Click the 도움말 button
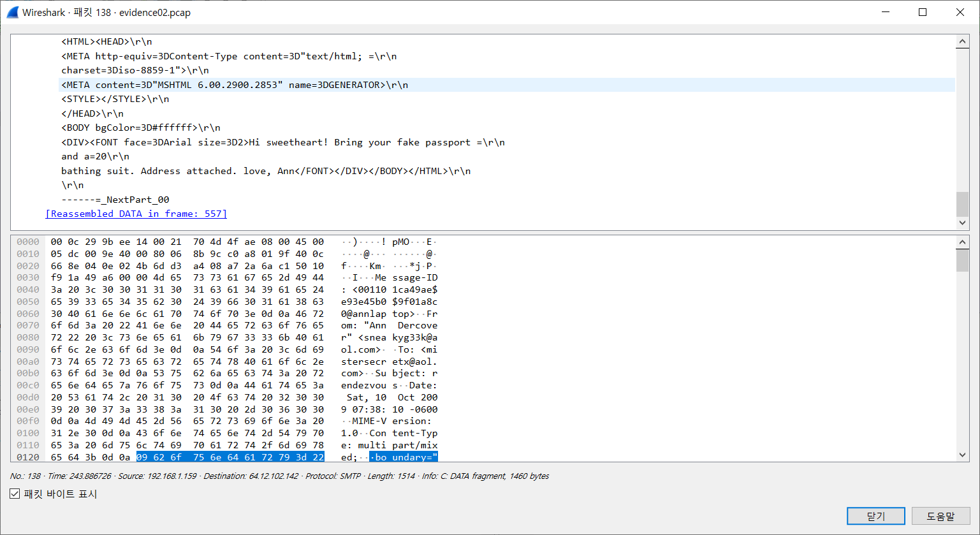This screenshot has height=535, width=980. (x=940, y=516)
